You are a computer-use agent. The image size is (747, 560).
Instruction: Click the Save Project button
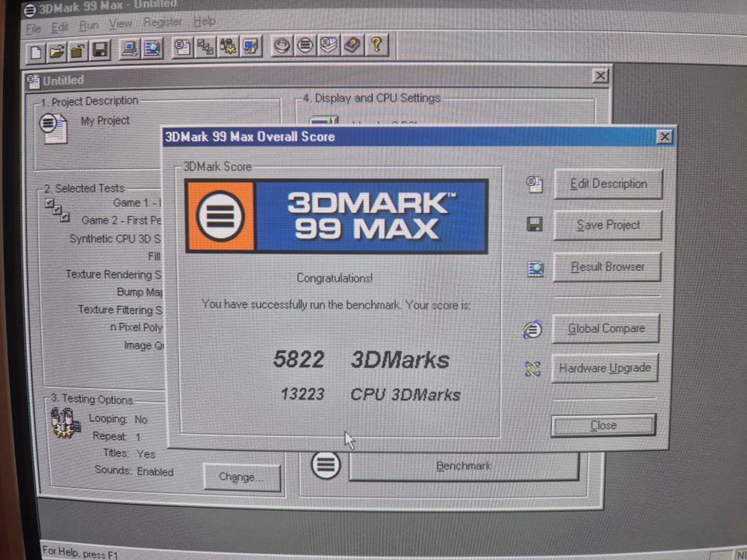(608, 225)
